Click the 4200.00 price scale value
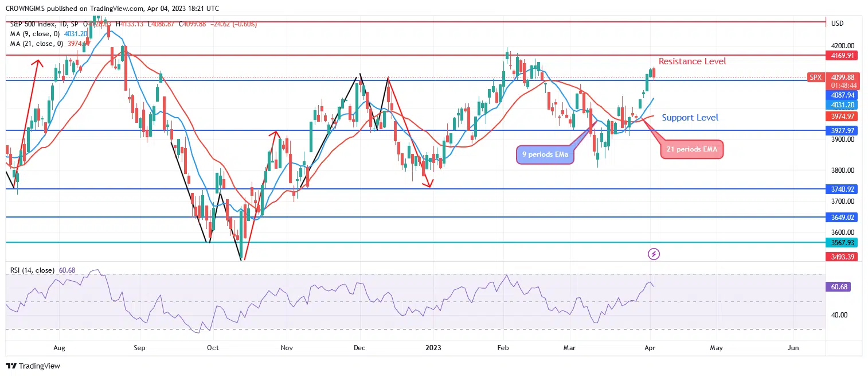Image resolution: width=868 pixels, height=376 pixels. [842, 46]
